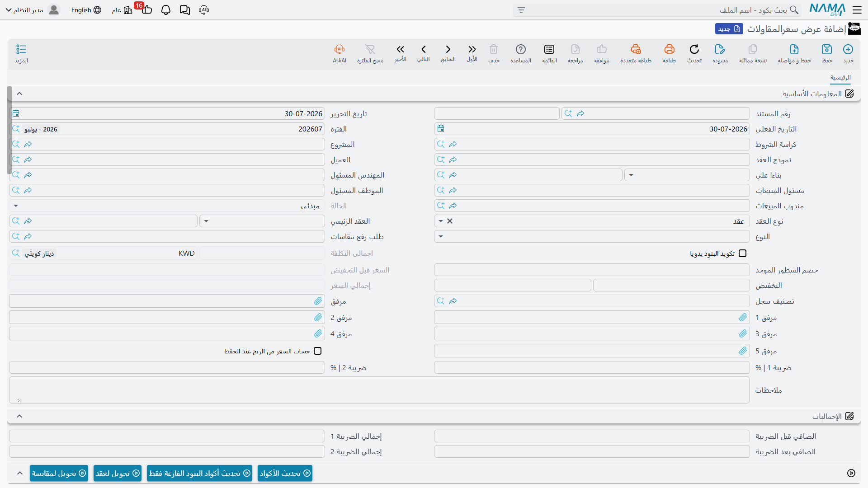Click the جديد badge beside page title
This screenshot has width=868, height=488.
point(729,29)
